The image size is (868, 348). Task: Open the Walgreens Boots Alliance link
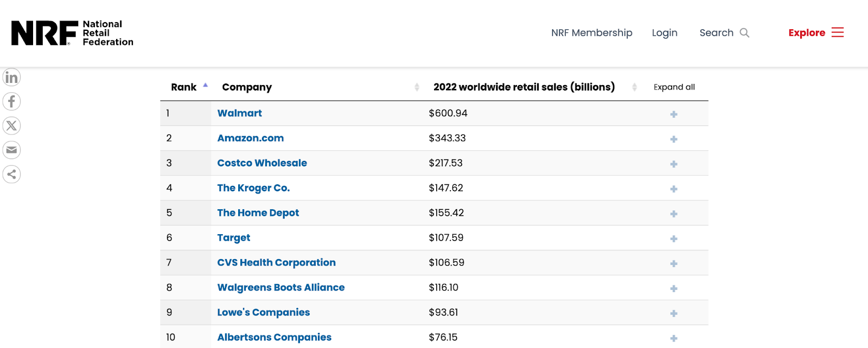(x=281, y=288)
